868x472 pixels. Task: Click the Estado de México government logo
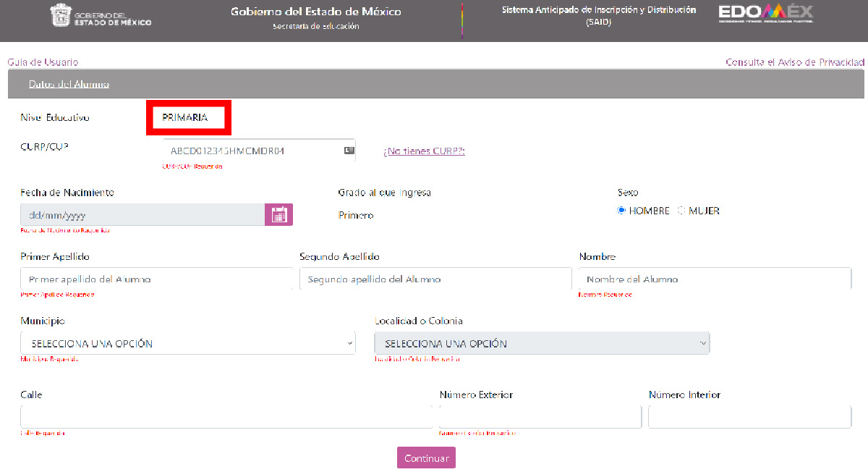pos(101,16)
